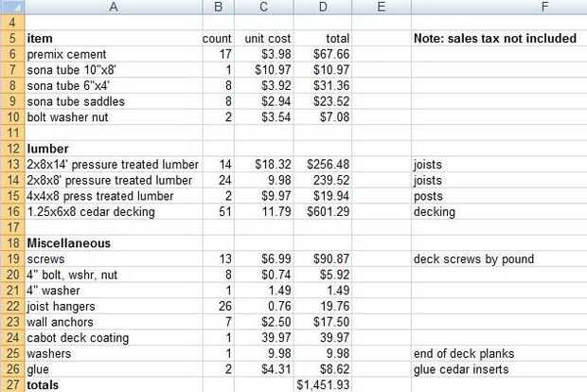Select the 'count' header cell
Screen dimensions: 587x392
pyautogui.click(x=217, y=39)
